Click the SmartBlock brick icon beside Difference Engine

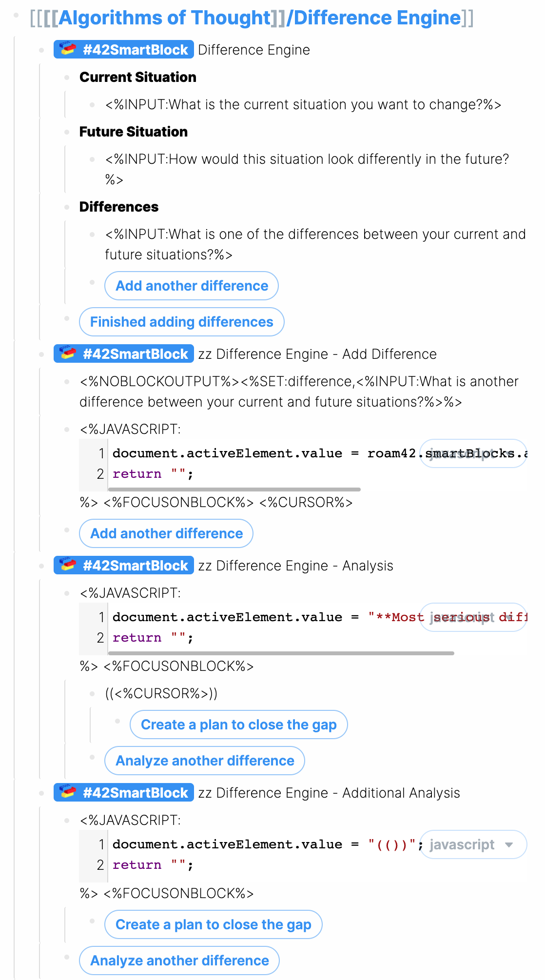(x=66, y=49)
